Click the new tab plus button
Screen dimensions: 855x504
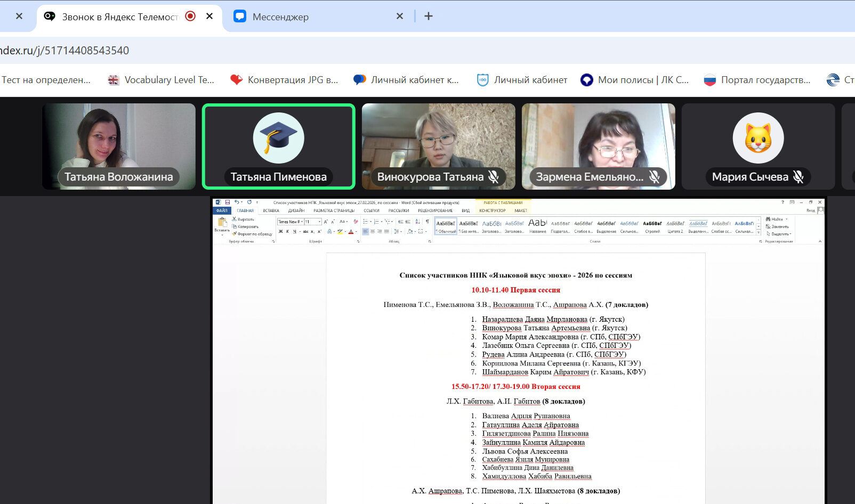pyautogui.click(x=428, y=17)
